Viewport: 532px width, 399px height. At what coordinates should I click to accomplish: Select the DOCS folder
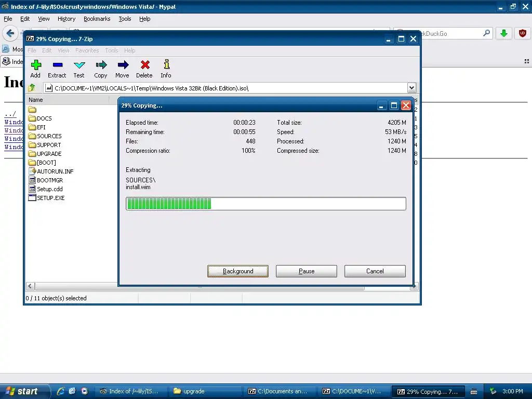pos(41,118)
